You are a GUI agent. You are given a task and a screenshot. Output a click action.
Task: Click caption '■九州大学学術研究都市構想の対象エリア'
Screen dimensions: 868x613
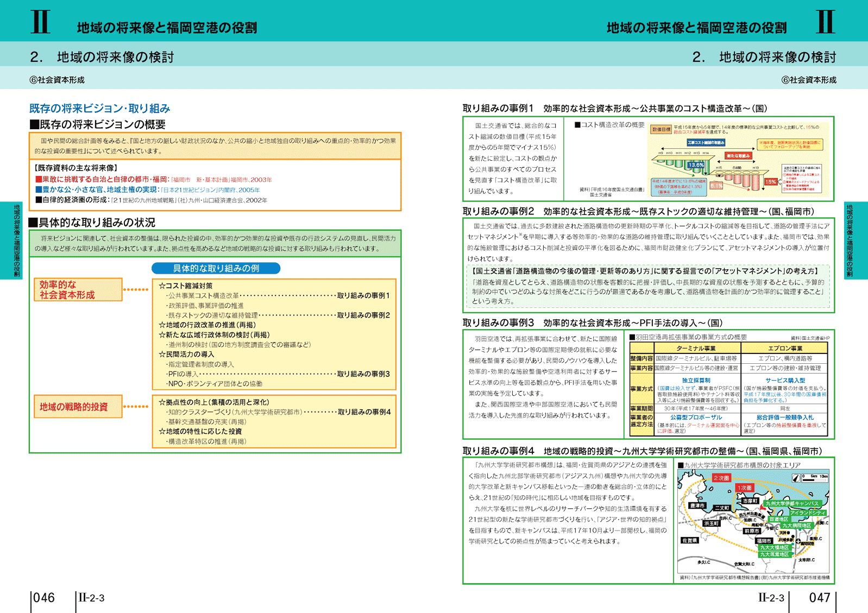pos(739,465)
